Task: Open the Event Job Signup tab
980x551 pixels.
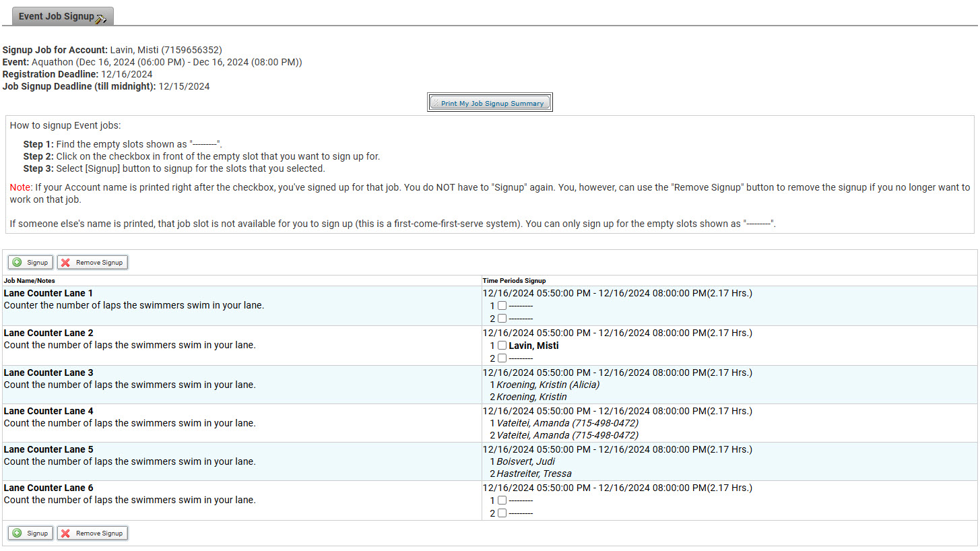Action: (x=57, y=16)
